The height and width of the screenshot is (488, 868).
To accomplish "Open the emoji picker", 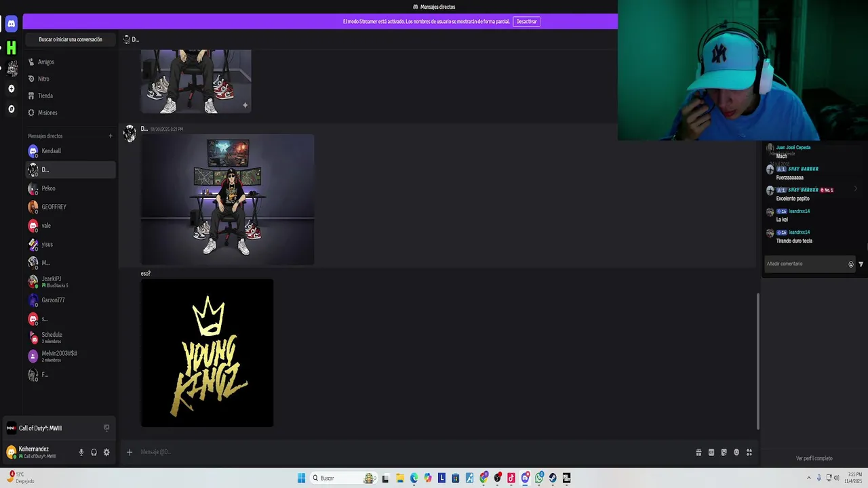I will pyautogui.click(x=736, y=452).
